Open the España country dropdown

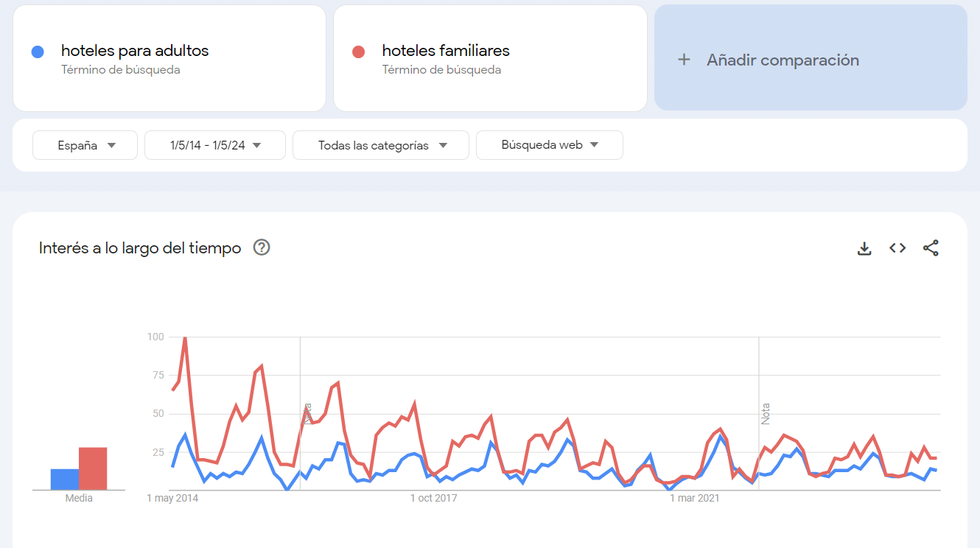[x=85, y=145]
